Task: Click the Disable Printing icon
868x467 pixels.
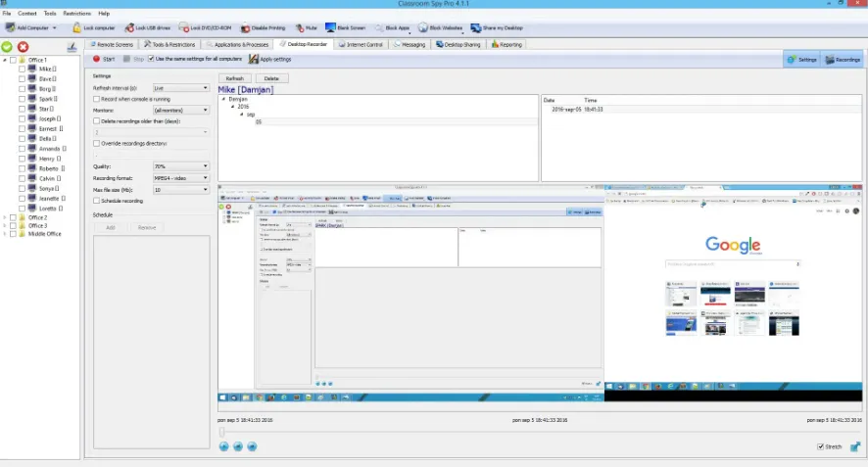Action: tap(245, 27)
